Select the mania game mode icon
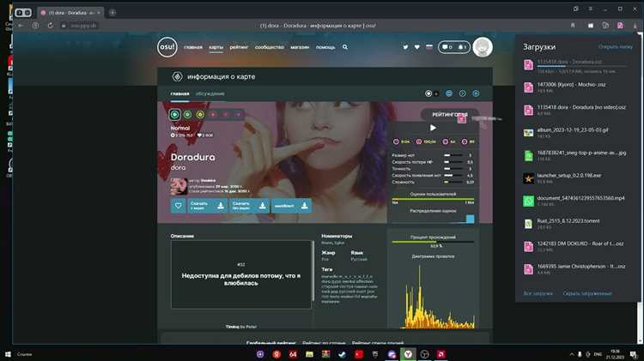This screenshot has height=361, width=644. click(x=476, y=93)
